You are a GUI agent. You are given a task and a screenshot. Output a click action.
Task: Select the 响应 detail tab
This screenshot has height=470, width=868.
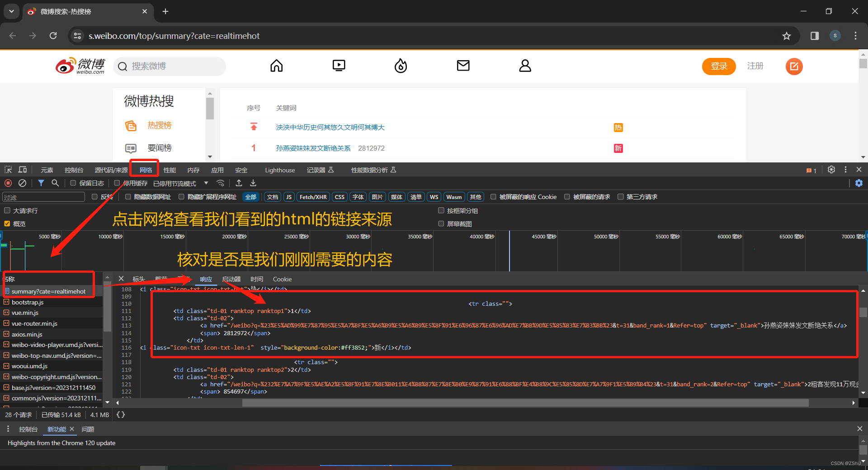click(206, 279)
